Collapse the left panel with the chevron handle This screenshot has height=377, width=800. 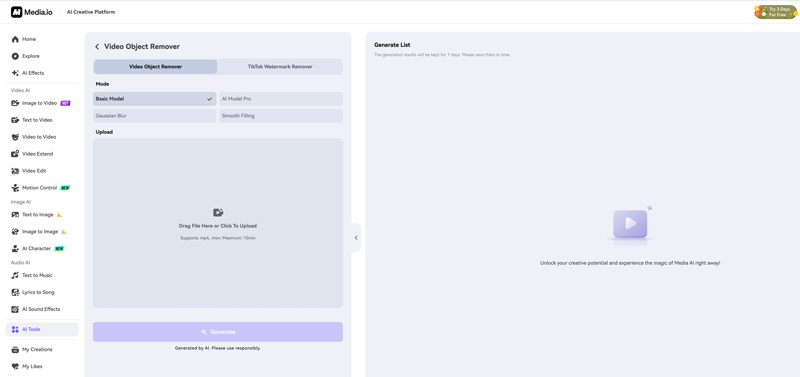click(x=356, y=238)
